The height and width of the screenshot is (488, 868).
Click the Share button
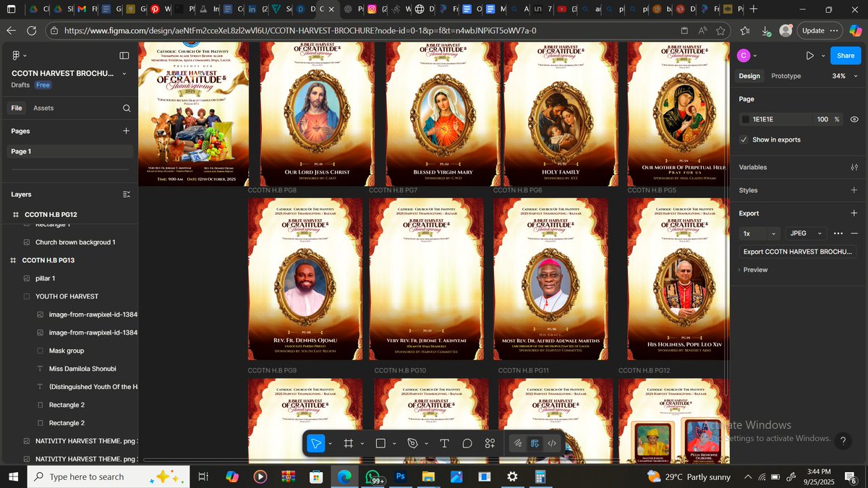[x=846, y=56]
